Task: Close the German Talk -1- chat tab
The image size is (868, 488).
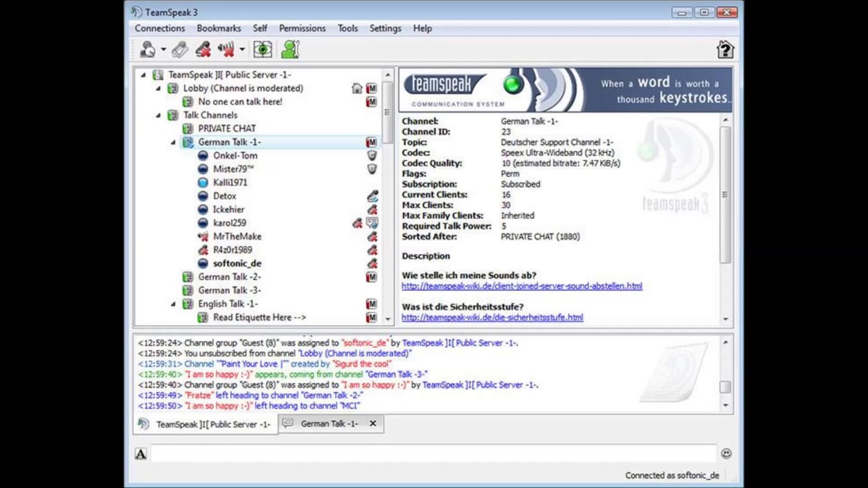Action: tap(372, 424)
